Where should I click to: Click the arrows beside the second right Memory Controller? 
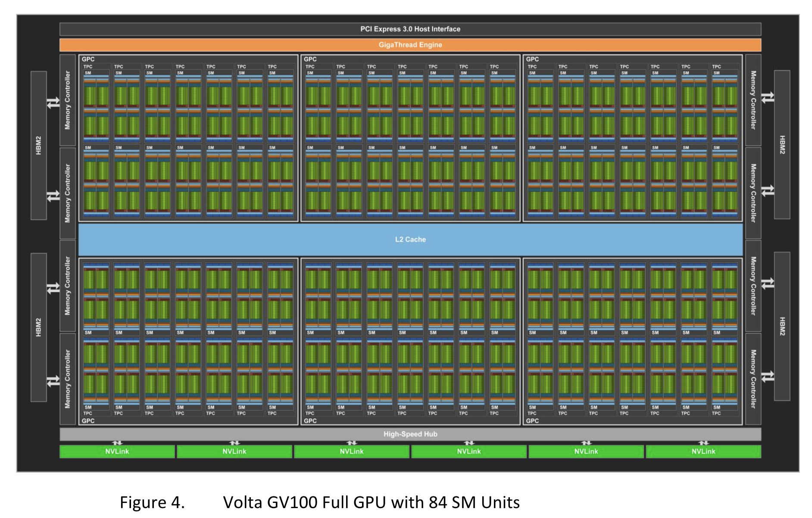point(768,190)
